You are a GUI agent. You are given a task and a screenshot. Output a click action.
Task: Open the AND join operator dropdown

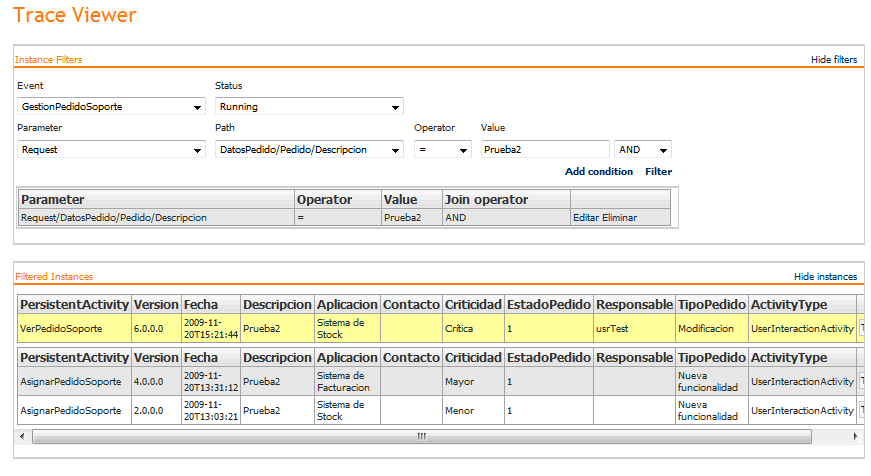click(x=643, y=149)
